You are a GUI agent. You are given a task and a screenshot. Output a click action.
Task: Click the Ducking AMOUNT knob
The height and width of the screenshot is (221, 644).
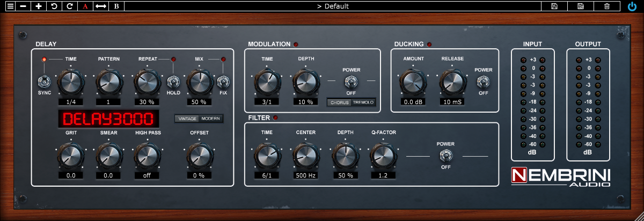(x=413, y=82)
